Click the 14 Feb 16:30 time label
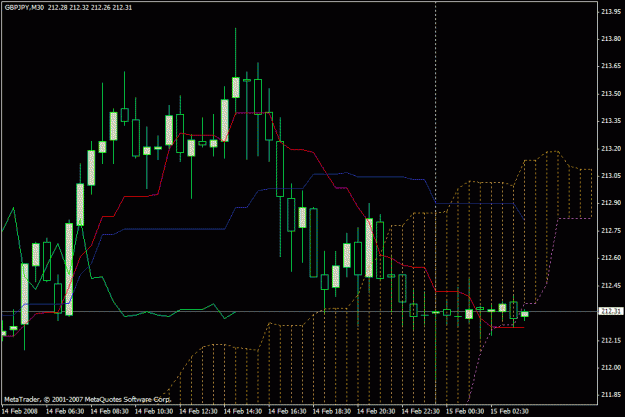The width and height of the screenshot is (625, 417). (x=287, y=411)
